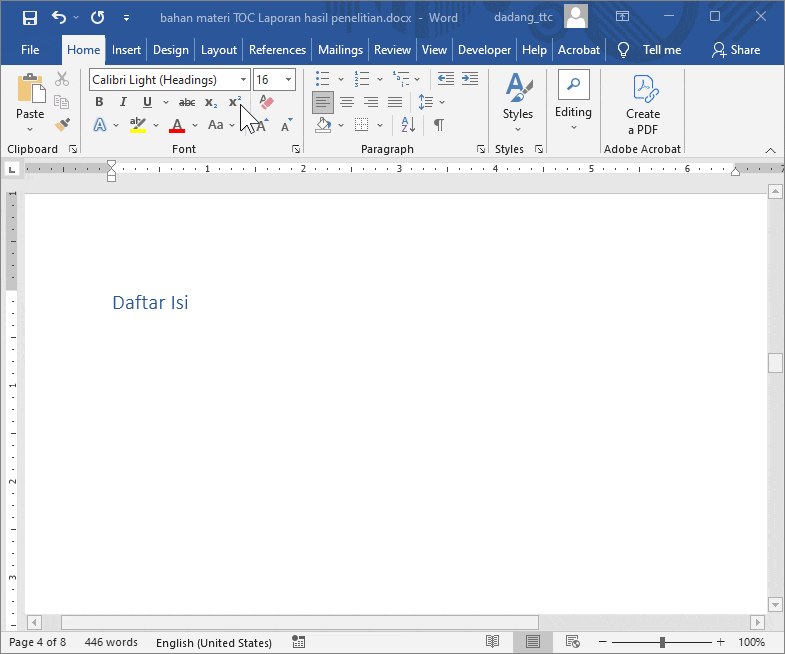
Task: Switch to the References tab
Action: [277, 50]
